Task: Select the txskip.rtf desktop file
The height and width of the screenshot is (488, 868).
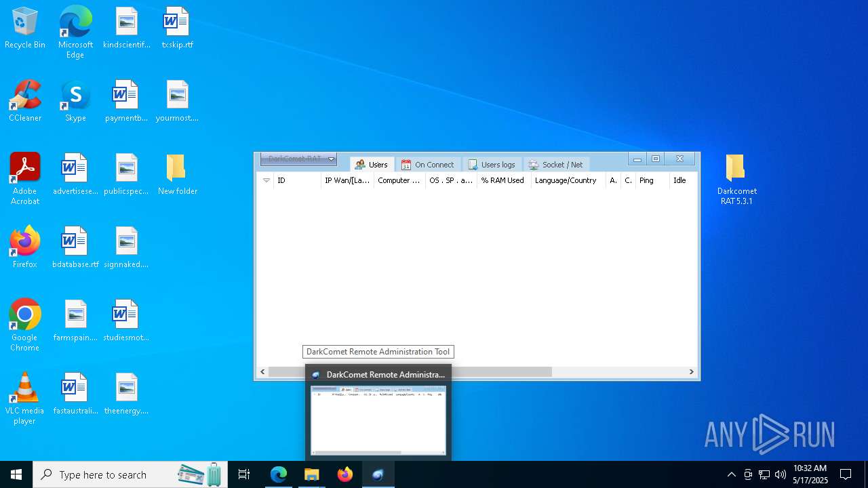Action: tap(177, 28)
